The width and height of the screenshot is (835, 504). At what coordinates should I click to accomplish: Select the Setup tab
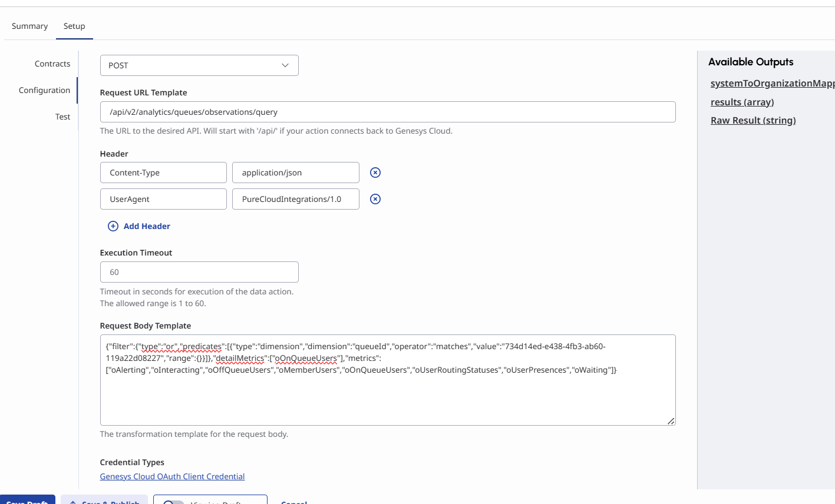click(x=74, y=26)
